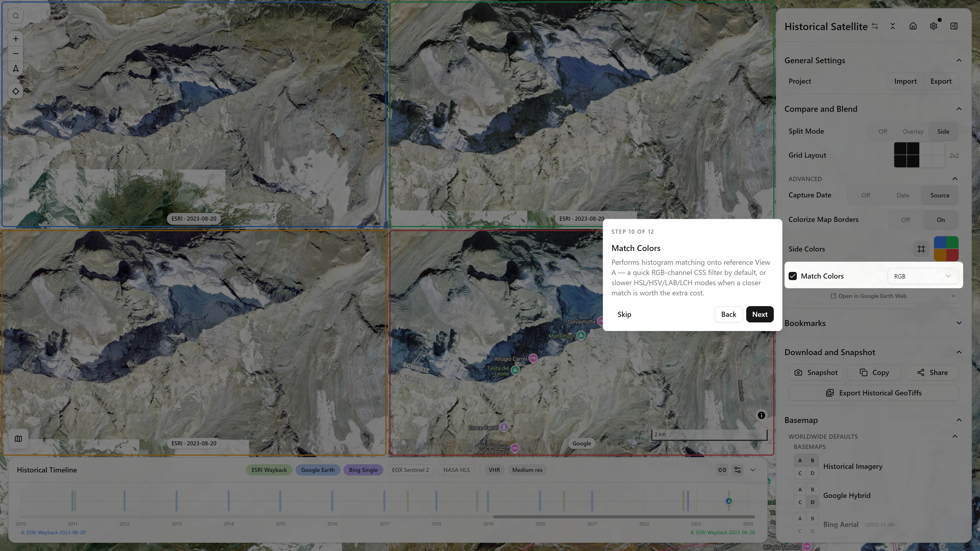Toggle Medium res filter
The image size is (980, 551).
click(x=527, y=470)
